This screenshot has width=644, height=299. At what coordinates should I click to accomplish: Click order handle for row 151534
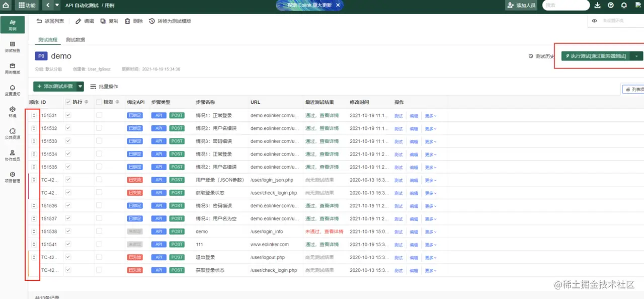(x=34, y=154)
